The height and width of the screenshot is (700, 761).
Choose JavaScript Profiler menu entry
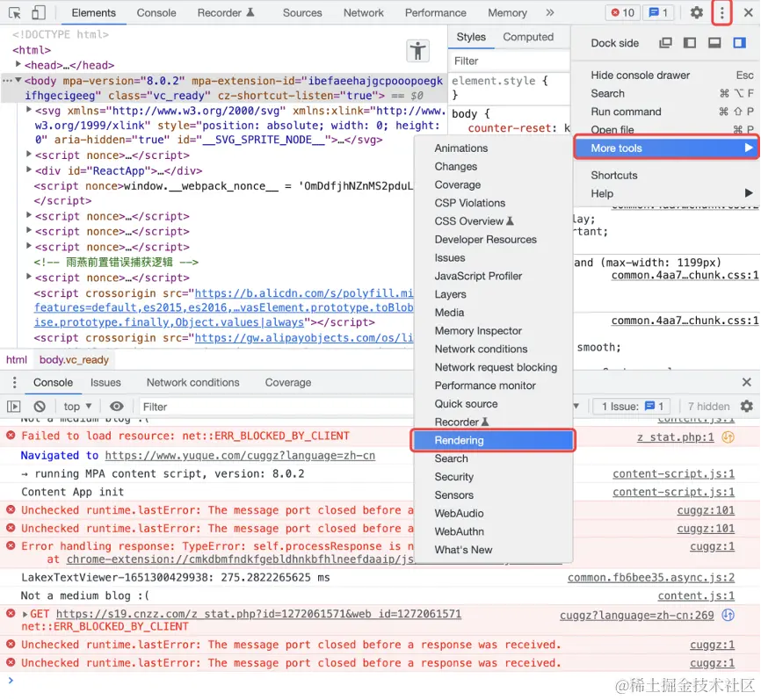[478, 276]
